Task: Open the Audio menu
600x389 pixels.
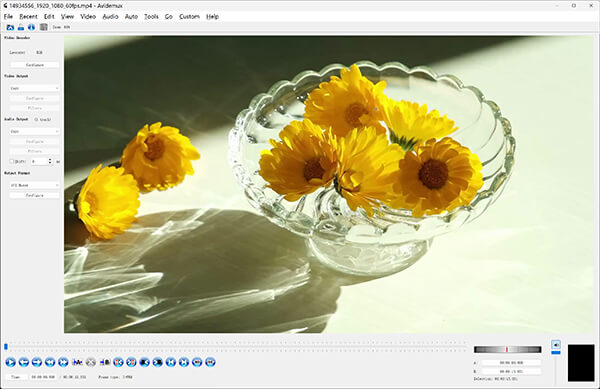Action: (110, 16)
